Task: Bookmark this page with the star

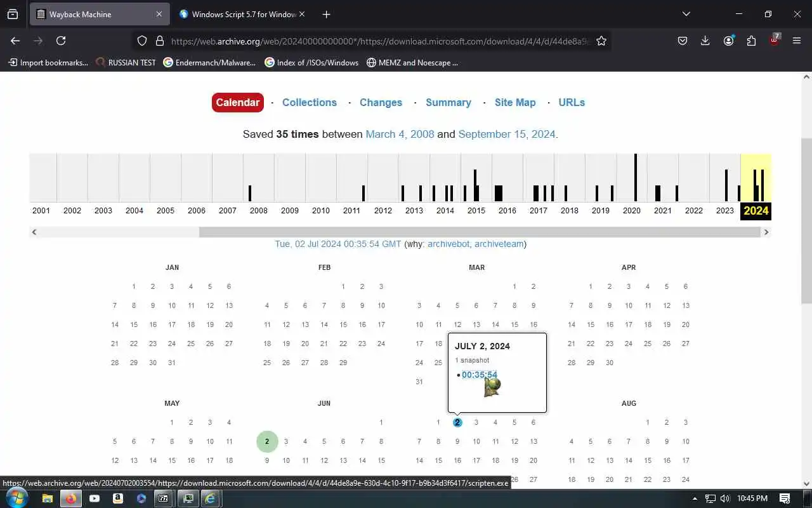Action: (x=601, y=41)
